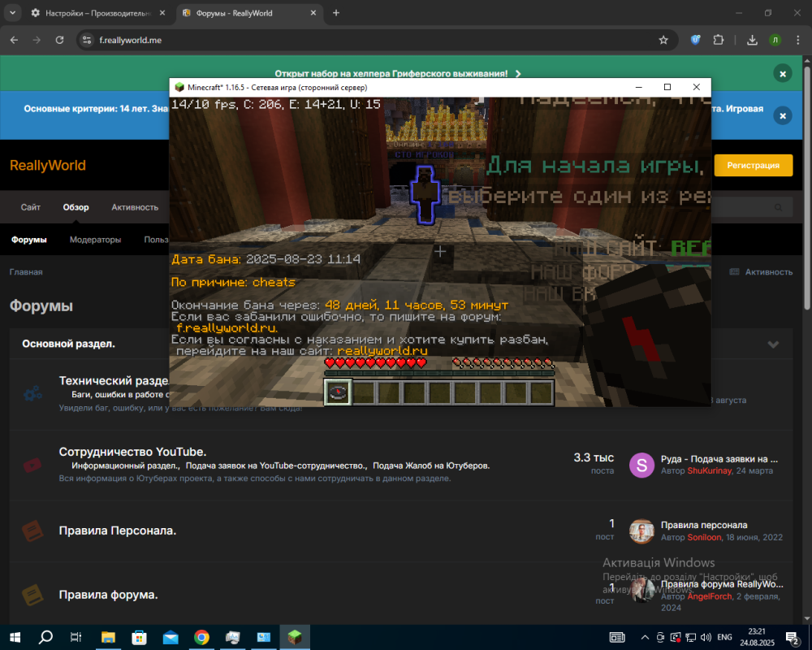Click the player character in Minecraft
The image size is (812, 650).
click(x=425, y=195)
